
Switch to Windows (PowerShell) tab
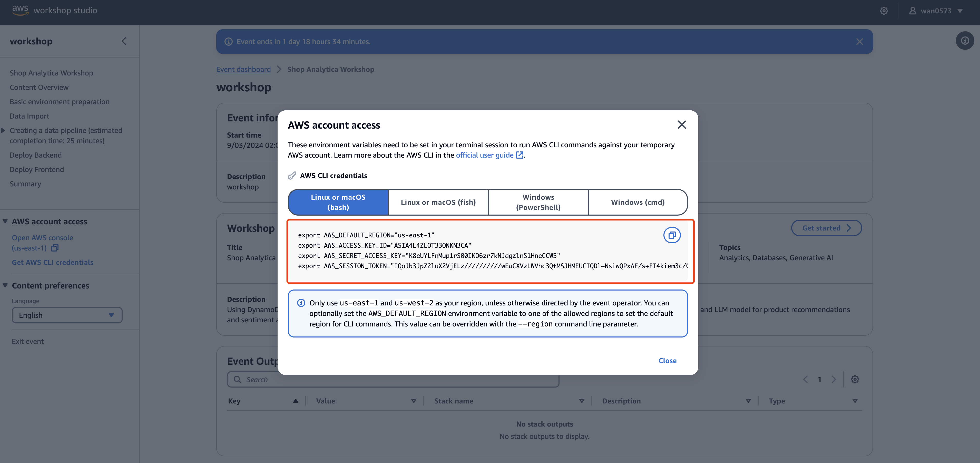(538, 202)
